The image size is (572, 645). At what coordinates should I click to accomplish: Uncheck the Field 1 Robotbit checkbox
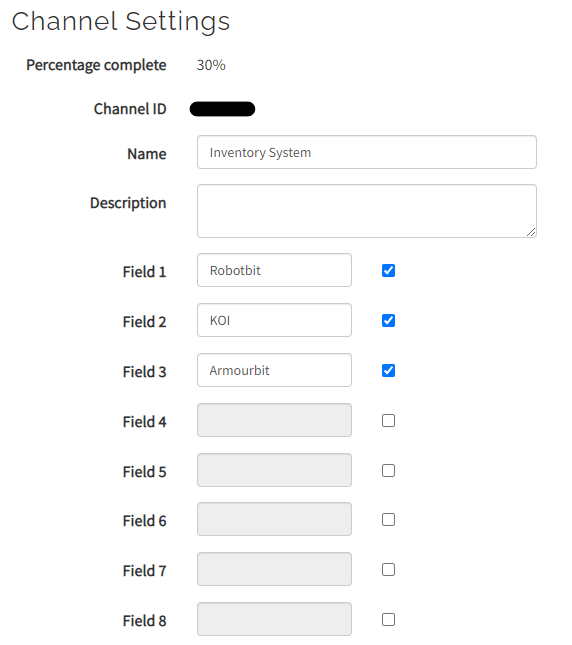(x=388, y=270)
